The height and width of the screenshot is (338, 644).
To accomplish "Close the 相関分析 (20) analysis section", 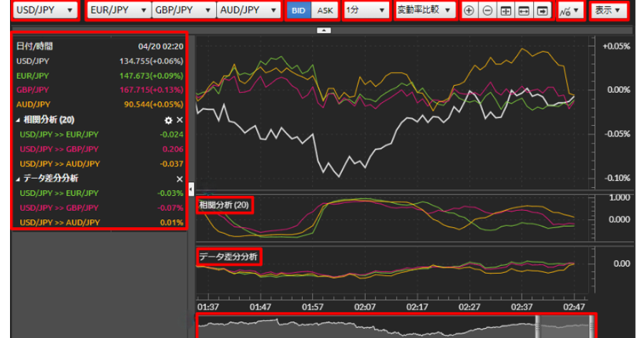I will tap(180, 120).
